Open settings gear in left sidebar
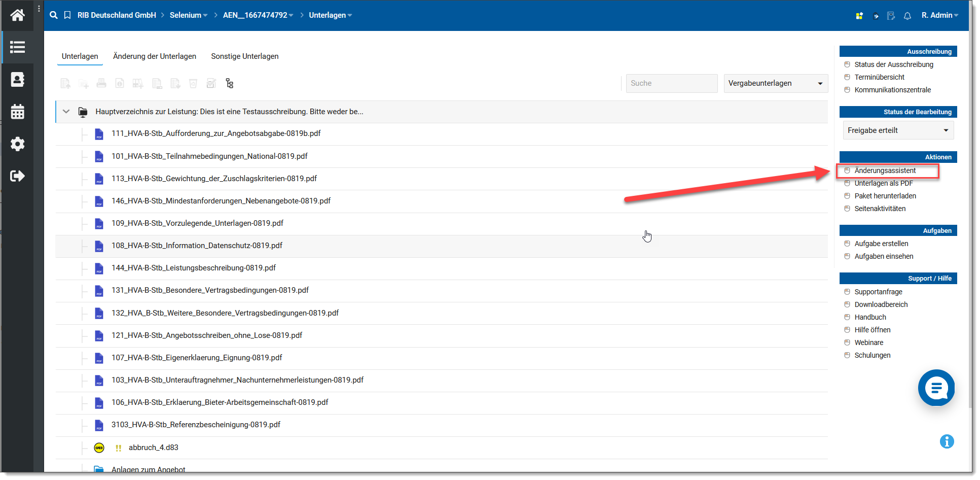The width and height of the screenshot is (980, 480). [17, 144]
